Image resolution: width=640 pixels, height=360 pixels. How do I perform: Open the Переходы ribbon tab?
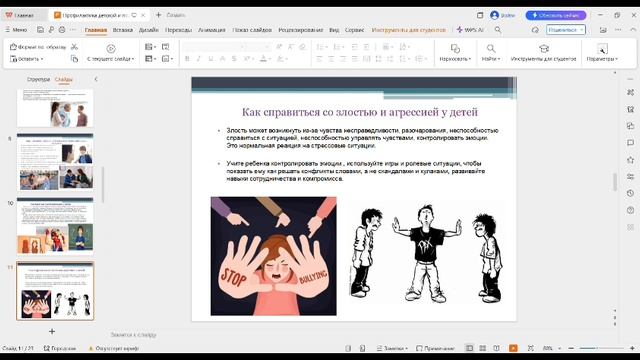(x=178, y=30)
